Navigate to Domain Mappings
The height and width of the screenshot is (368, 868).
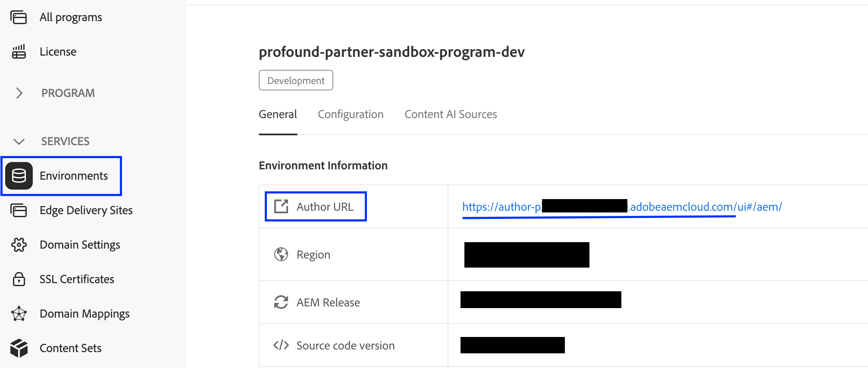coord(85,314)
